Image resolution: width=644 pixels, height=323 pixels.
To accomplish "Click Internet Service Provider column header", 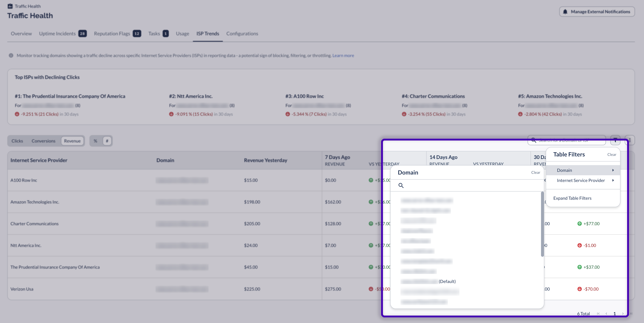I will click(39, 160).
